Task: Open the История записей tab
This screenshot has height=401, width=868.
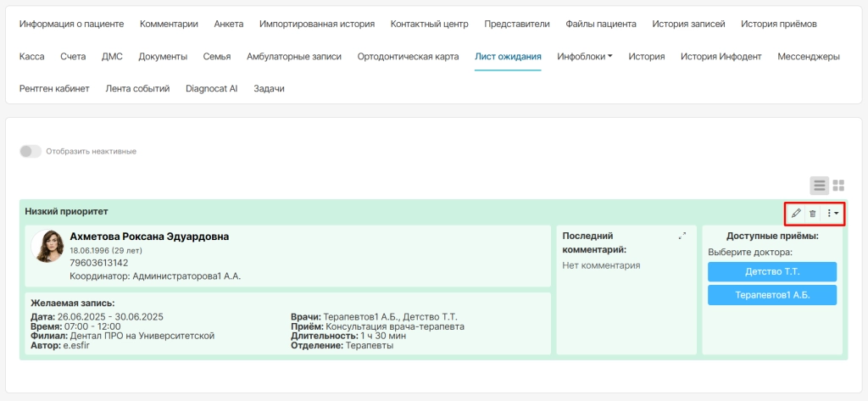Action: click(x=688, y=24)
